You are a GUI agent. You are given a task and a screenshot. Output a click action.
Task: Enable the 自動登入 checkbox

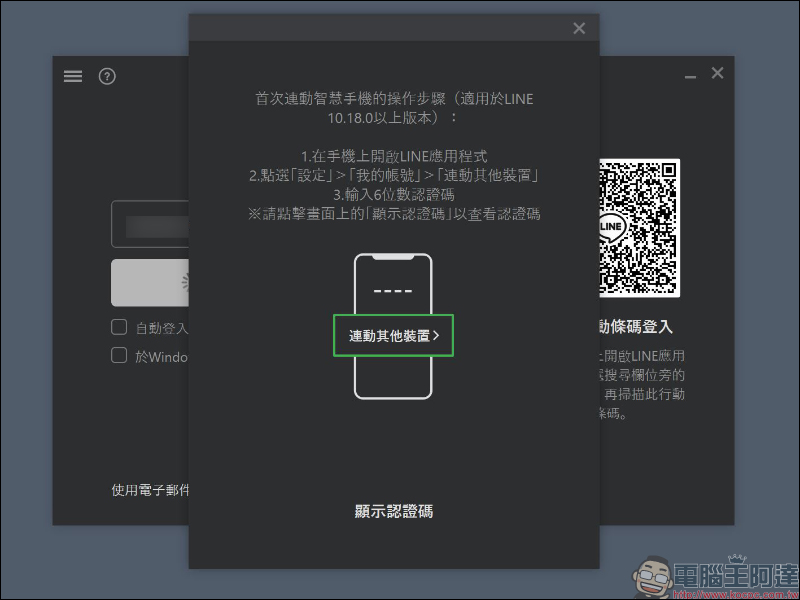tap(119, 327)
